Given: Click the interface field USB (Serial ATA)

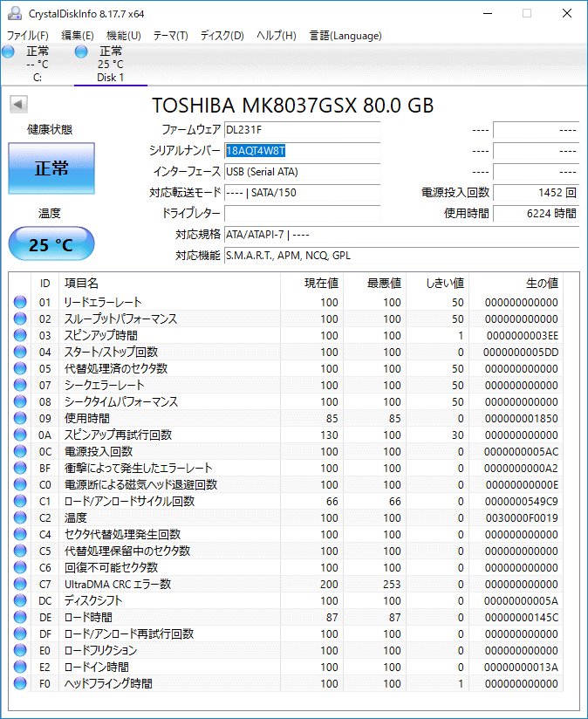Looking at the screenshot, I should [303, 172].
